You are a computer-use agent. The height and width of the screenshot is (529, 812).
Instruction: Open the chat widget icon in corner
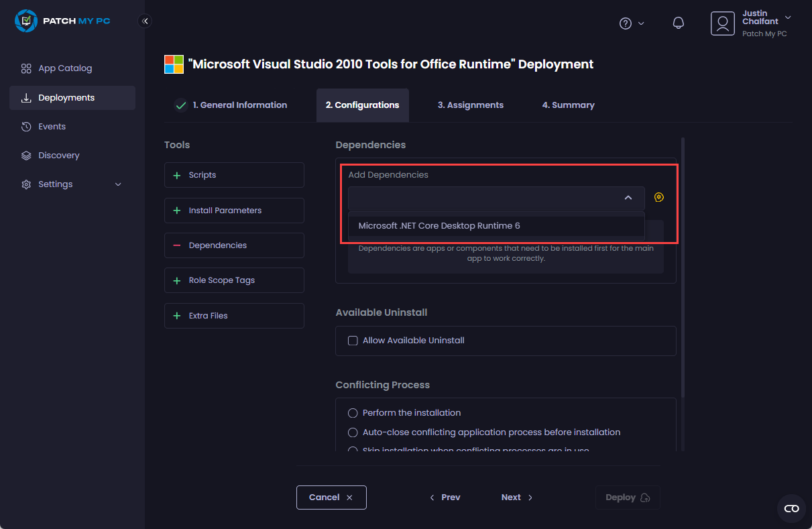tap(791, 509)
